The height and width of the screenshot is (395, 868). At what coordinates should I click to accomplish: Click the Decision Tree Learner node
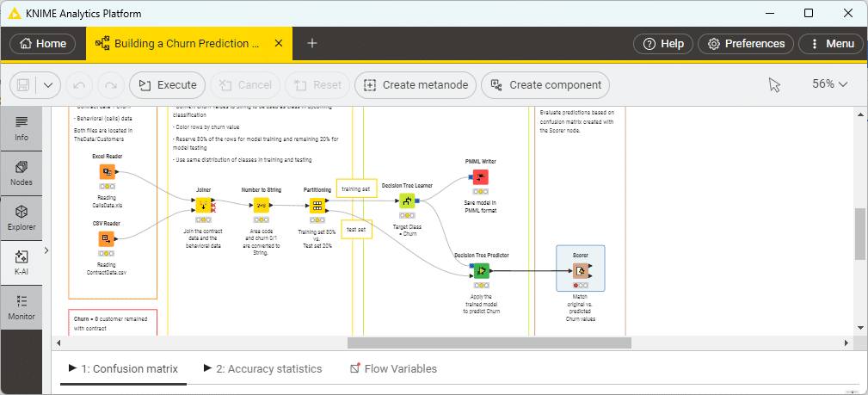(x=407, y=201)
